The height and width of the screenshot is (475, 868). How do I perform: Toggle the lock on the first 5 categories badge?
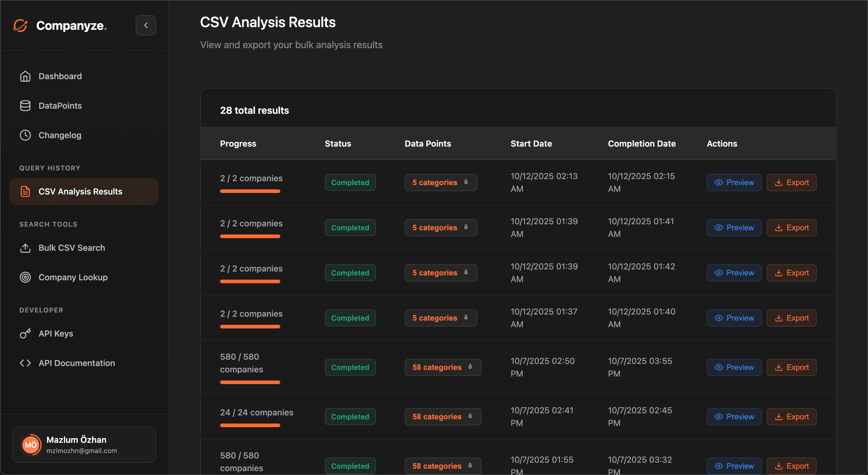[x=466, y=182]
